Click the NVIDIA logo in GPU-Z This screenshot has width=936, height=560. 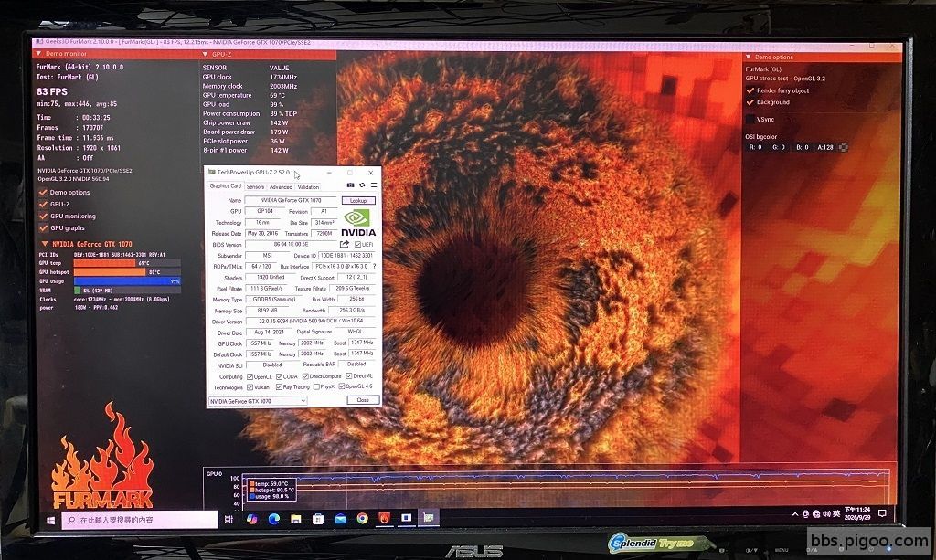(358, 223)
